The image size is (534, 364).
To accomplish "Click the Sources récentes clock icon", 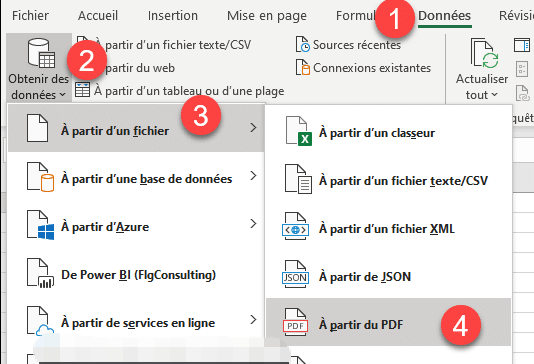I will pos(302,45).
